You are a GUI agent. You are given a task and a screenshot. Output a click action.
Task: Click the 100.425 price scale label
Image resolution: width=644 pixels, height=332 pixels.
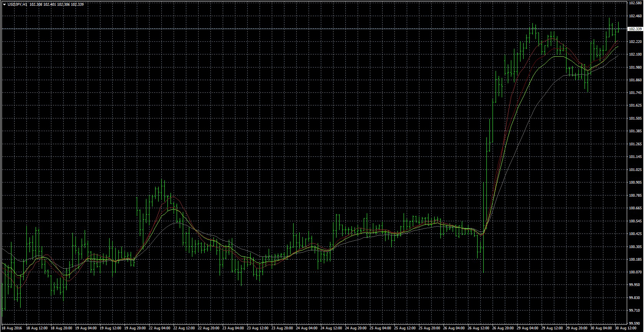coord(636,233)
